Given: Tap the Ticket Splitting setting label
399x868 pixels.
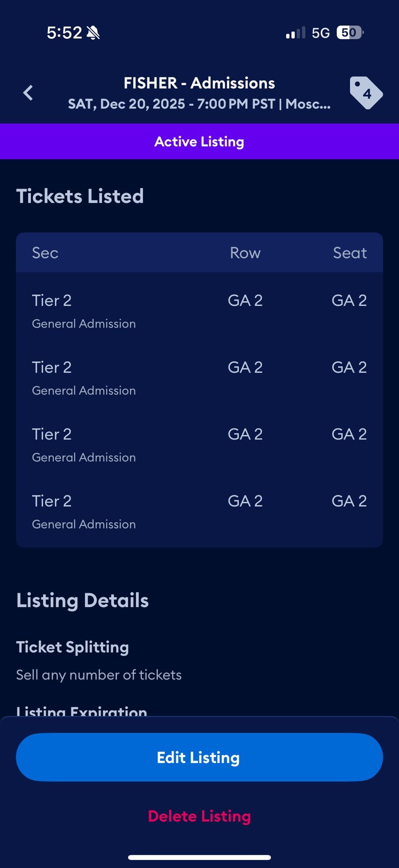Looking at the screenshot, I should tap(73, 647).
